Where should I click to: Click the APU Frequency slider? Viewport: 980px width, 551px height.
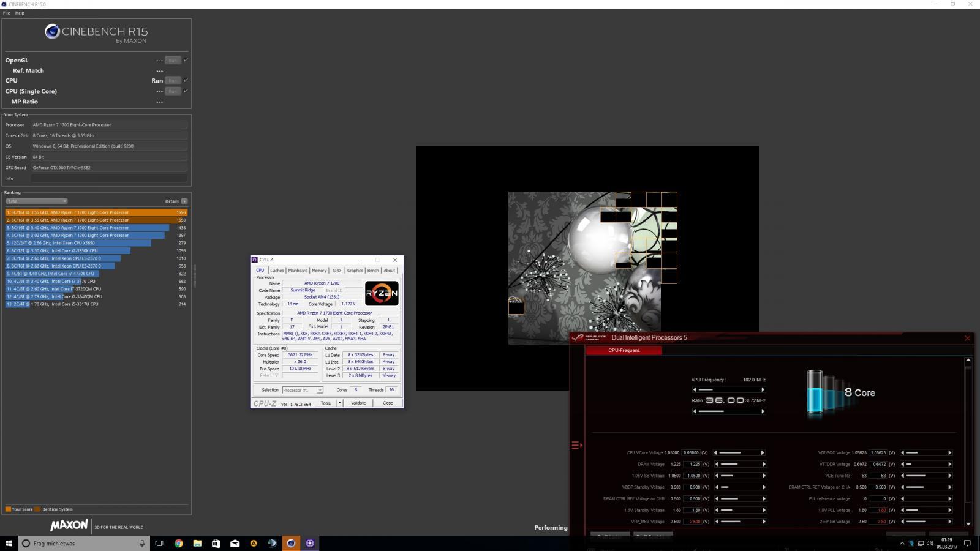(x=728, y=389)
